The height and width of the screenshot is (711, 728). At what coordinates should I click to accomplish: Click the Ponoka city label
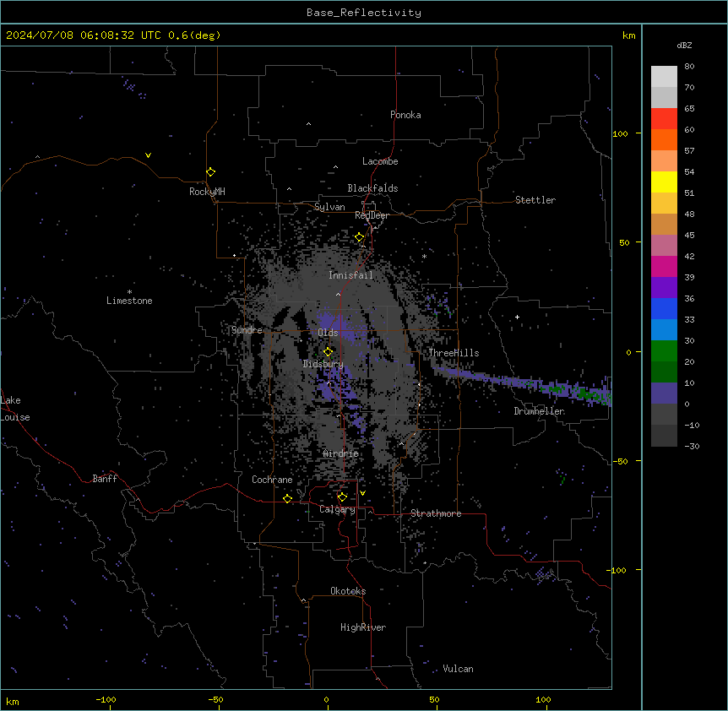click(x=405, y=115)
